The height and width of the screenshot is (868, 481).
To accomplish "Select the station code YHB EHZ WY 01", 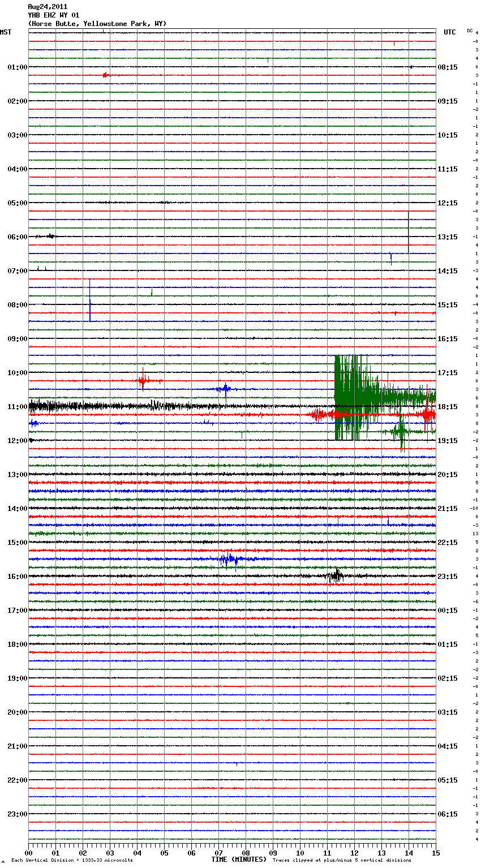I will (54, 15).
